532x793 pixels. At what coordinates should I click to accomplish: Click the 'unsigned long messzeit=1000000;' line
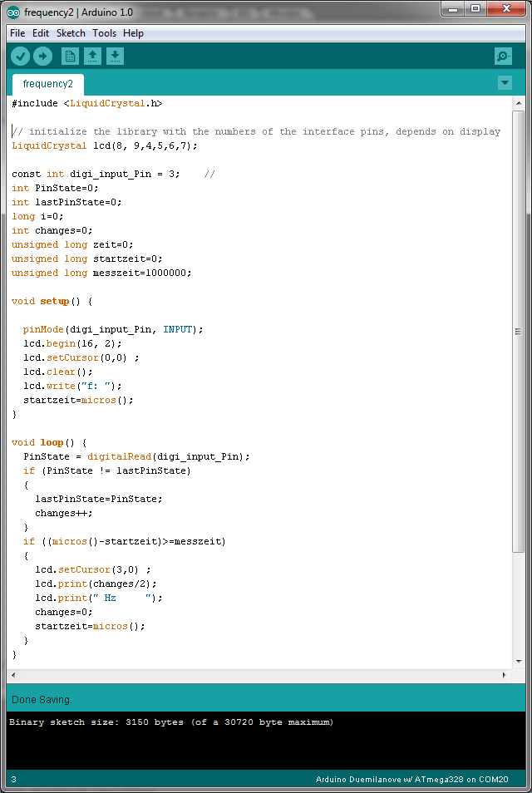coord(101,273)
